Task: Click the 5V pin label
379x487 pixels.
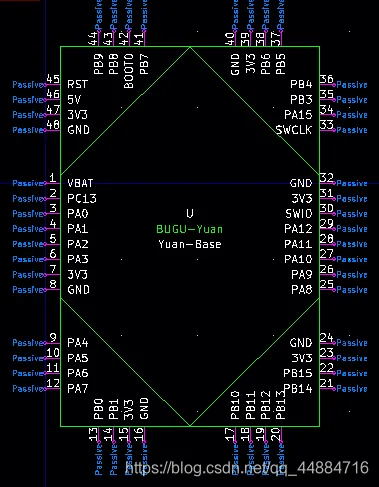Action: (x=74, y=100)
